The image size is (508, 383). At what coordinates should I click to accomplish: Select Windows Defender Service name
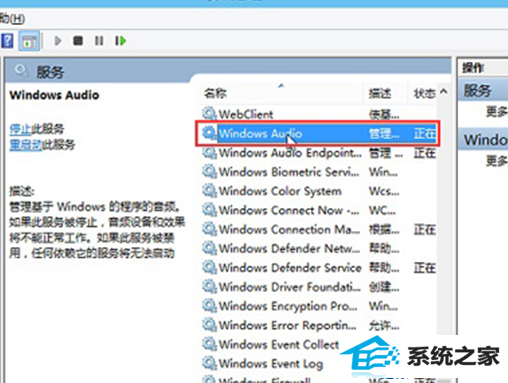[290, 268]
